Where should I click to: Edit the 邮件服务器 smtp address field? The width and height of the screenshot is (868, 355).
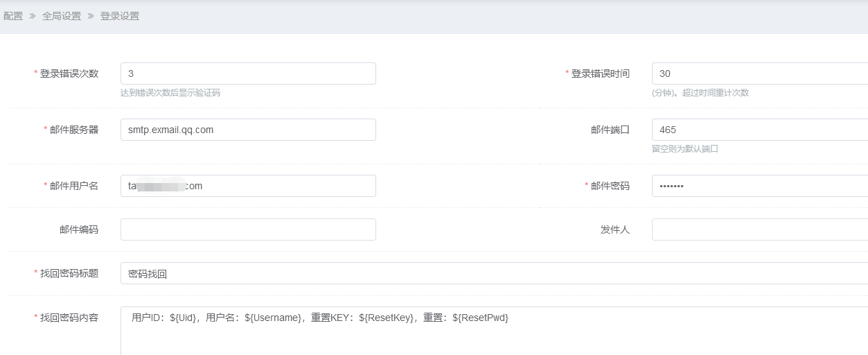[248, 130]
